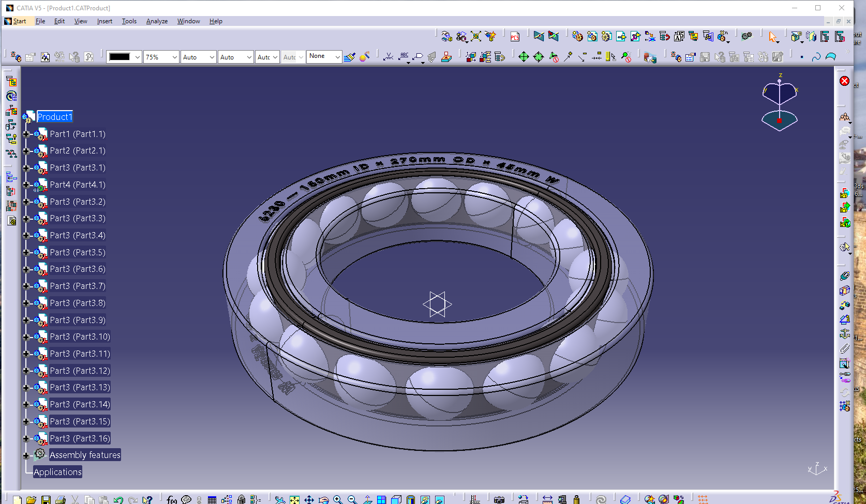Click the Painter brush icon
Viewport: 866px width, 504px height.
[350, 57]
